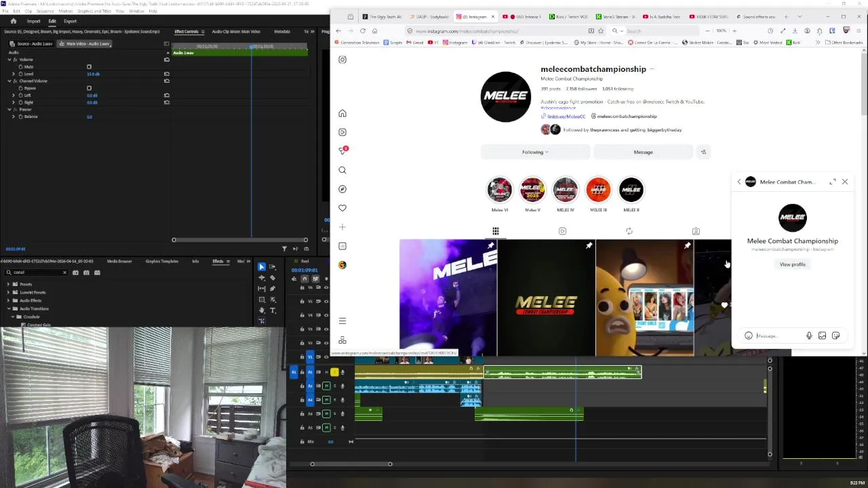The height and width of the screenshot is (488, 868).
Task: Click the 7,158 followers link
Action: pyautogui.click(x=581, y=89)
